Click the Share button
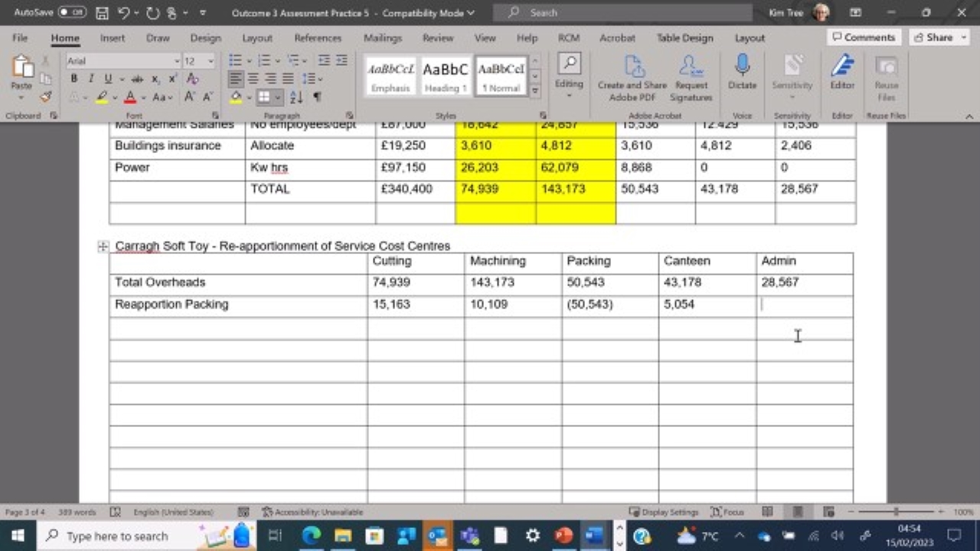This screenshot has height=551, width=980. pos(938,37)
